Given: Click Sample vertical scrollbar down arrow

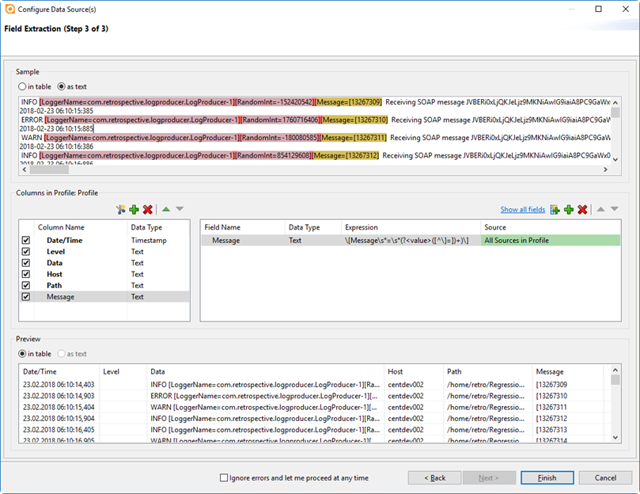Looking at the screenshot, I should tap(616, 160).
